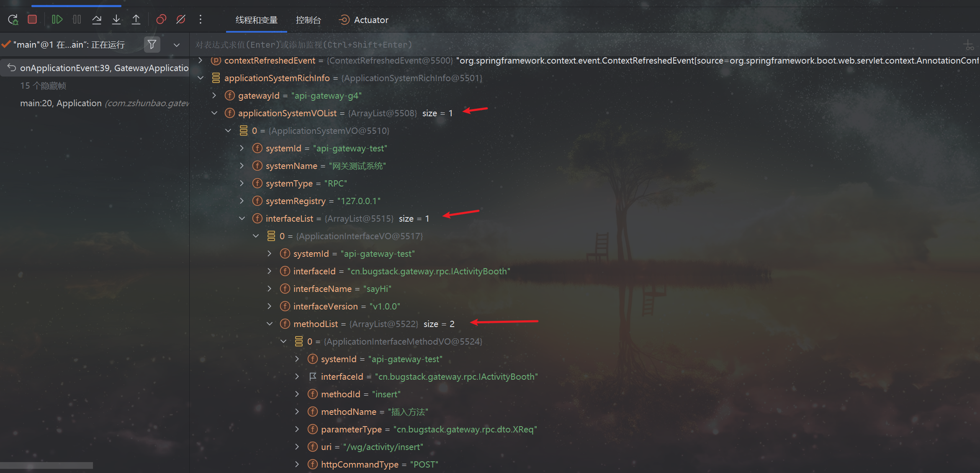Viewport: 980px width, 473px height.
Task: Click the frames panel horizontal scrollbar
Action: pos(46,465)
